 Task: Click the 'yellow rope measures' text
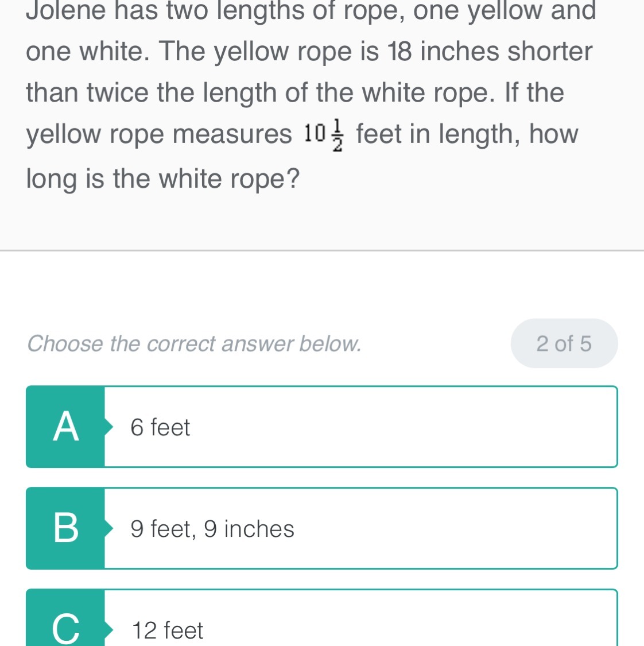(159, 134)
